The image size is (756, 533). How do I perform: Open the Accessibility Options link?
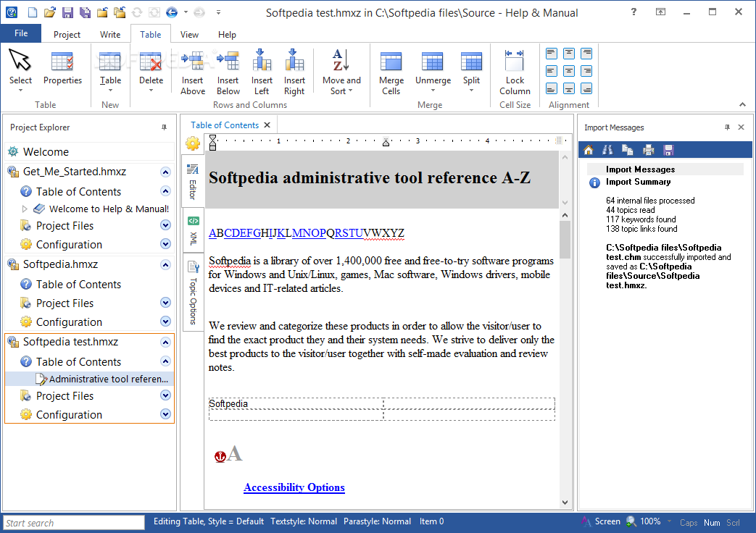tap(294, 487)
